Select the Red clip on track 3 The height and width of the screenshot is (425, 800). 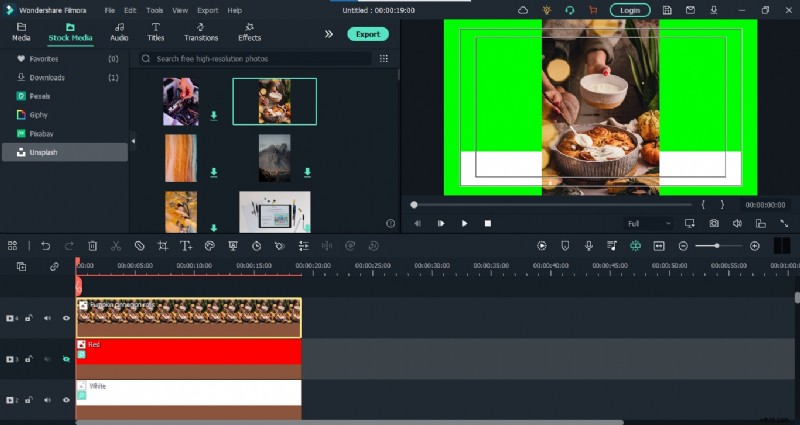[189, 359]
